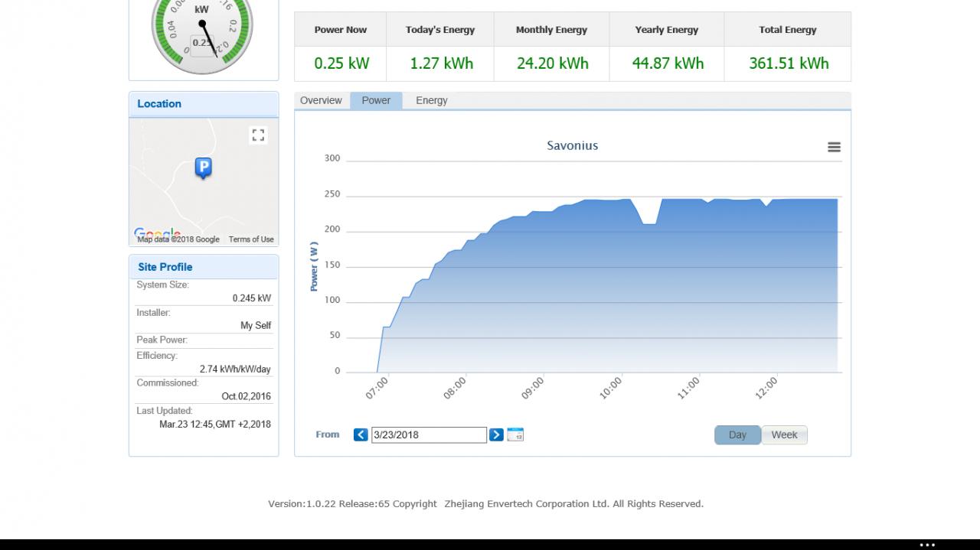Click the System Size value 0.245 kW
Viewport: 980px width, 550px height.
pyautogui.click(x=252, y=298)
